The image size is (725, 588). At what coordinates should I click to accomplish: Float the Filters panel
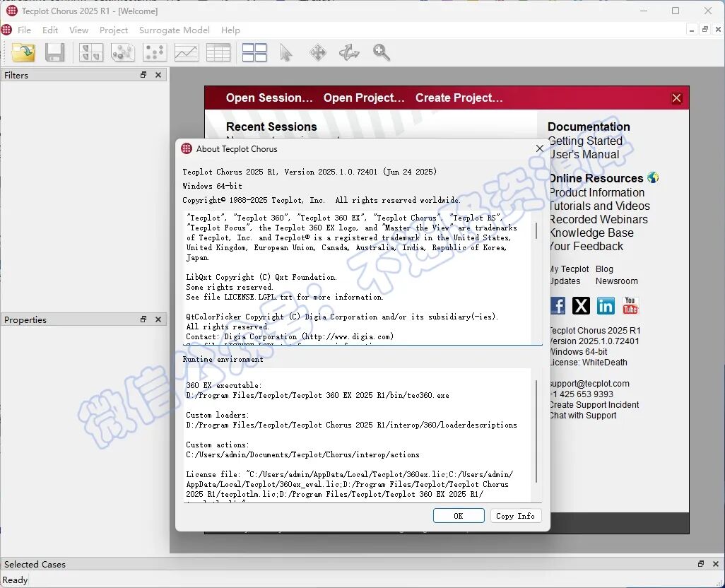143,75
